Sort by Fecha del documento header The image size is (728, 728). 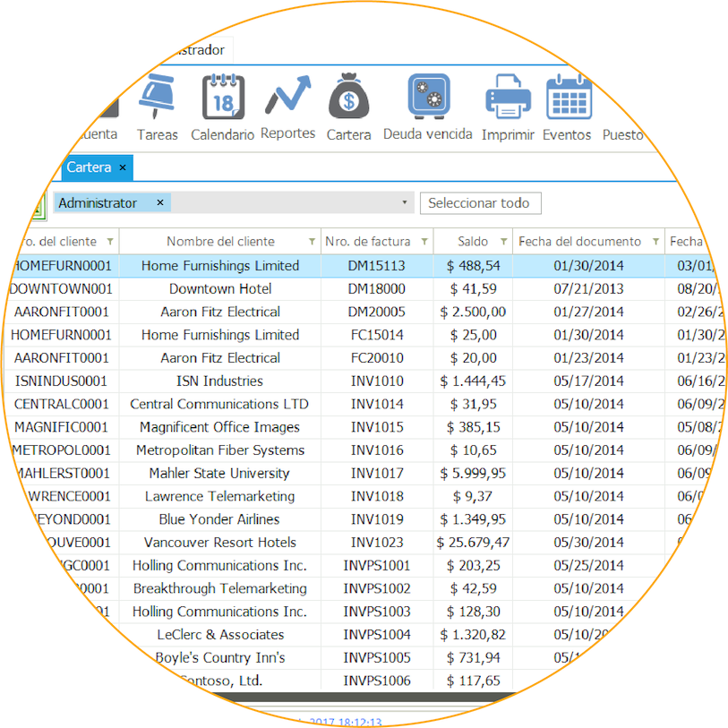[x=579, y=242]
